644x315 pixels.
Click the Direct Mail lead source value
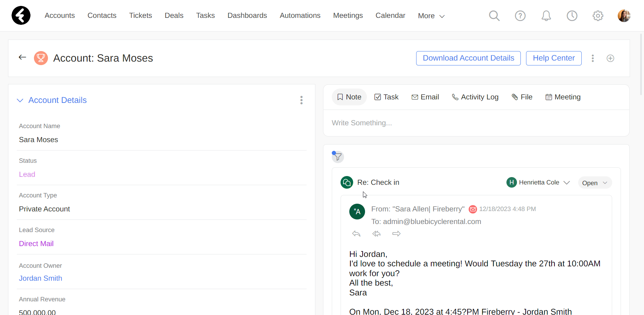point(36,244)
